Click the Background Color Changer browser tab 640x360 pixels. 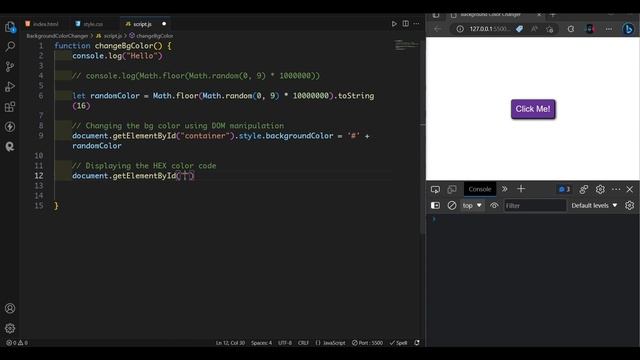click(490, 15)
